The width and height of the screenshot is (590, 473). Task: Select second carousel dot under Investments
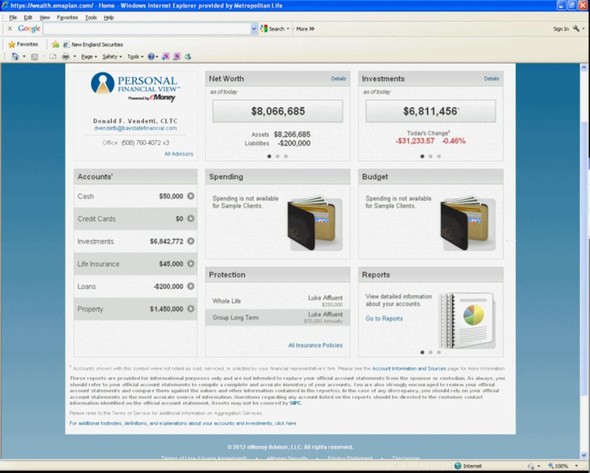click(x=430, y=156)
